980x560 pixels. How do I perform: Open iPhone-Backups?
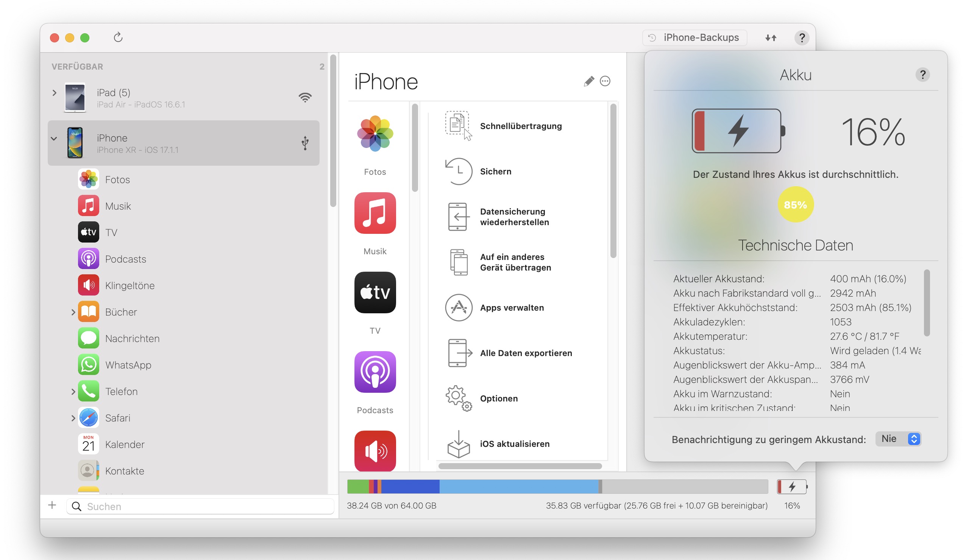[694, 37]
